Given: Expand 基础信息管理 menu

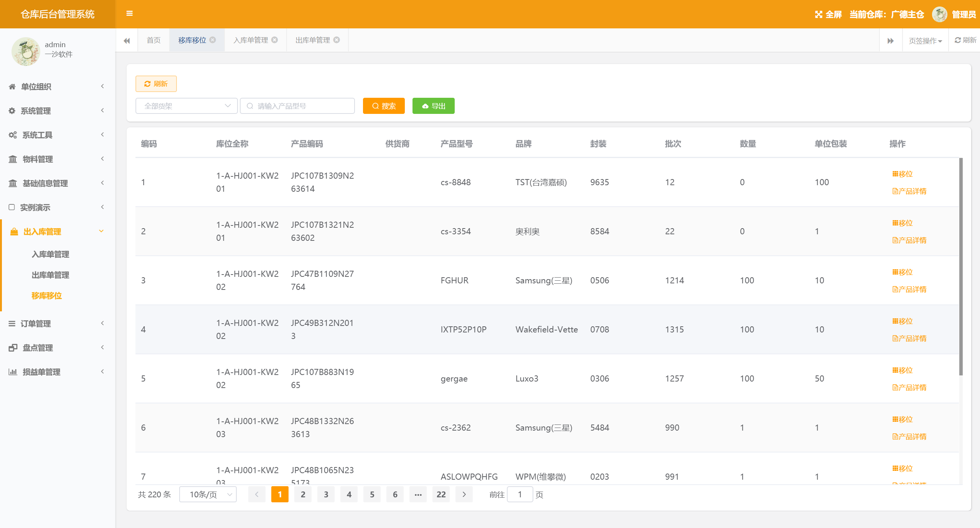Looking at the screenshot, I should (x=58, y=183).
